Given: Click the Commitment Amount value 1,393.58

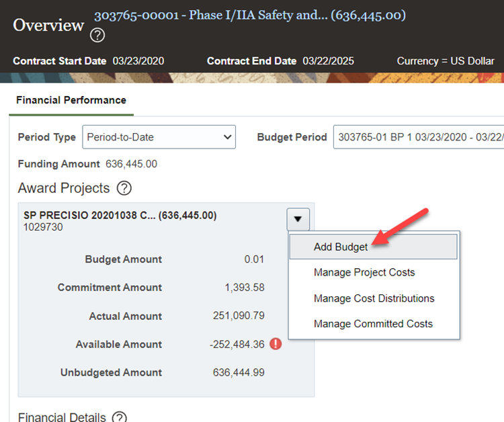Looking at the screenshot, I should click(x=244, y=288).
